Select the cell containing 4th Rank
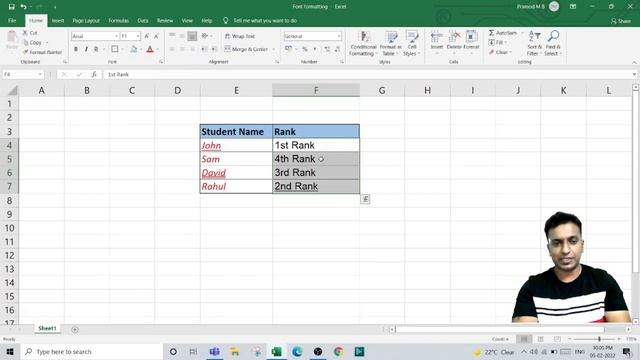This screenshot has height=360, width=640. tap(316, 159)
